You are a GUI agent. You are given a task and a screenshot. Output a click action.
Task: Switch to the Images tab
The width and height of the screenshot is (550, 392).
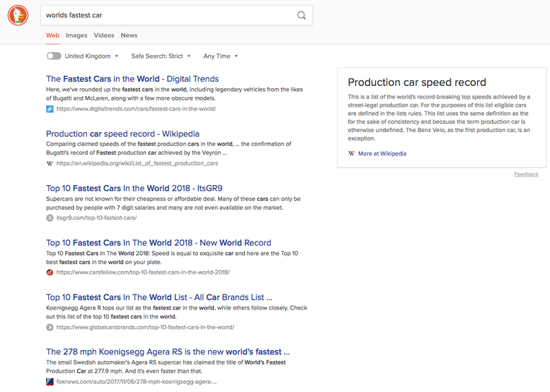click(76, 36)
